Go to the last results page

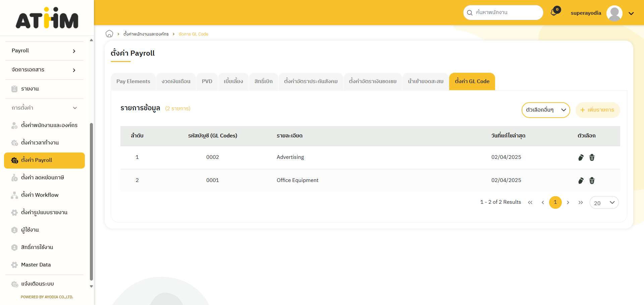581,202
